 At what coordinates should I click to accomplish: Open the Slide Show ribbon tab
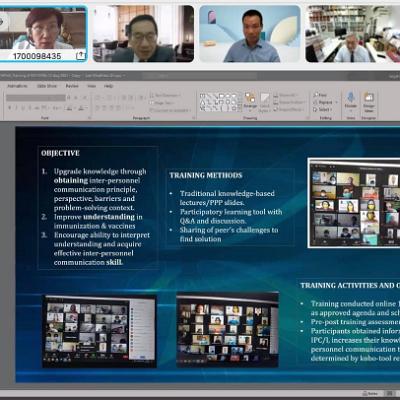[x=47, y=86]
